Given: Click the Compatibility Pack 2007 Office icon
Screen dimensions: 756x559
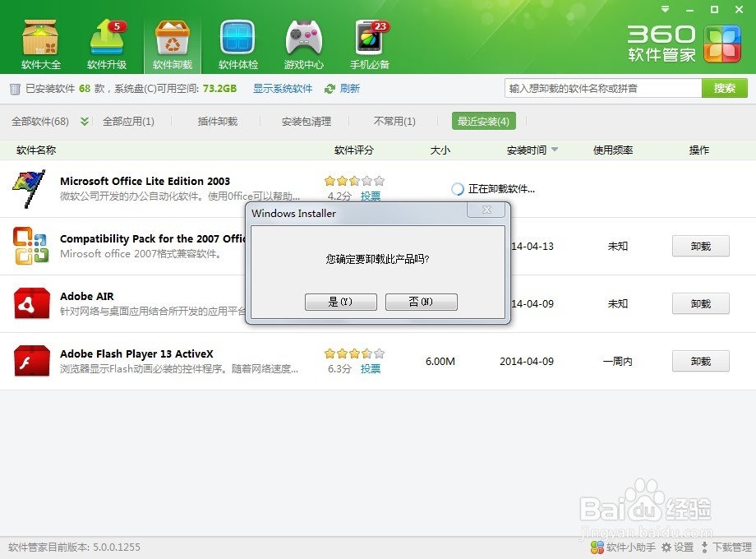Looking at the screenshot, I should pos(31,246).
